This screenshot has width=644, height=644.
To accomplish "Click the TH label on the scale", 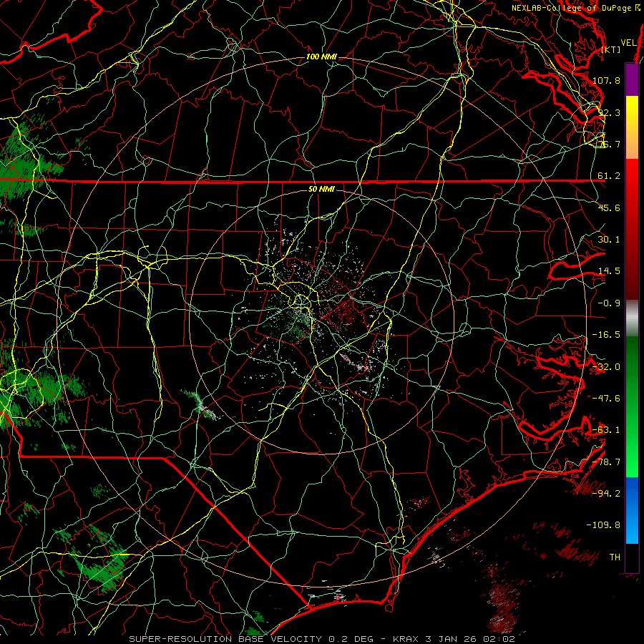I will click(x=615, y=557).
